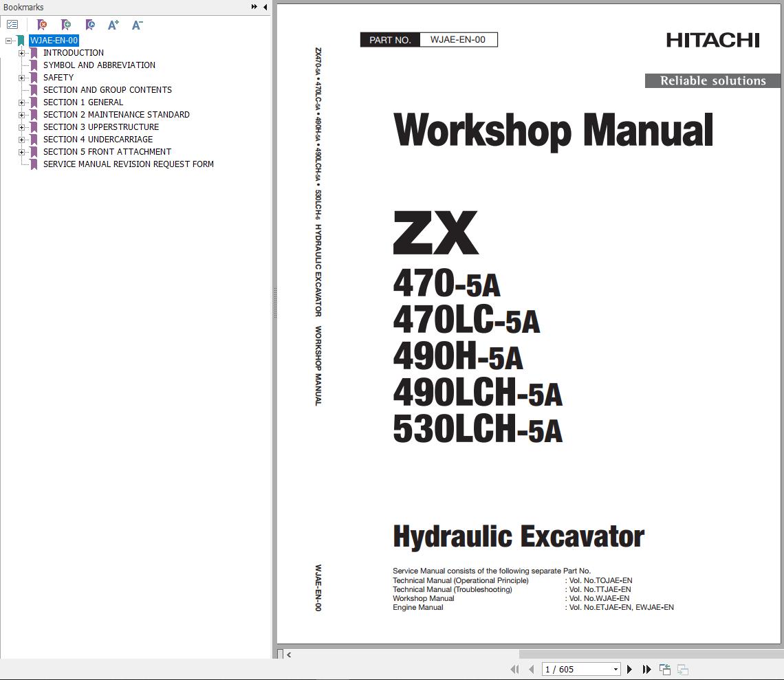The height and width of the screenshot is (680, 784).
Task: Click the horizontal scrollbar track under the page
Action: click(650, 654)
